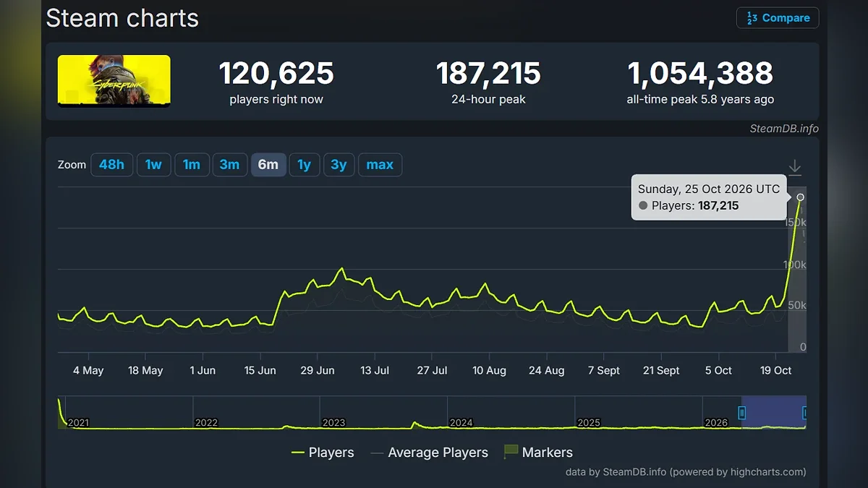This screenshot has width=868, height=488.
Task: Grab the left navigator range handle
Action: (741, 413)
